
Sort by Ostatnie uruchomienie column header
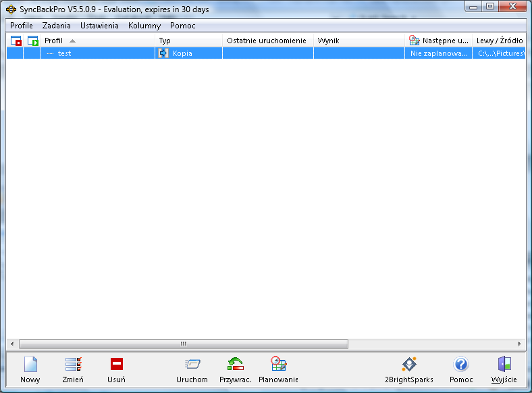(268, 41)
